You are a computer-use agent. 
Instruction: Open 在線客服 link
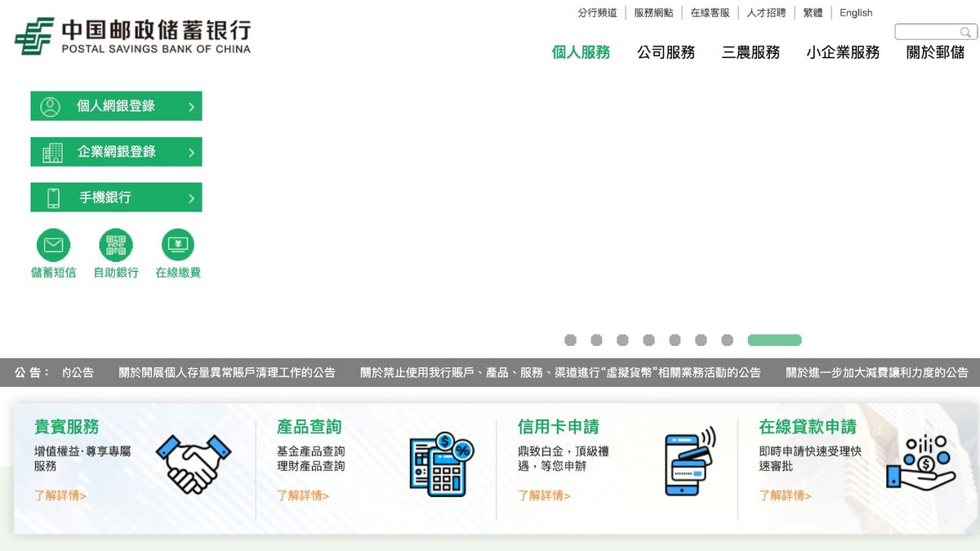pos(710,13)
